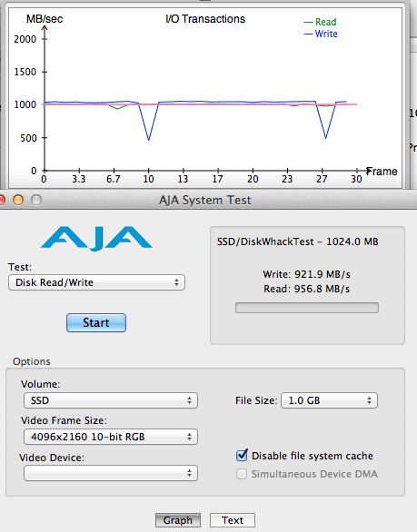Click the MB/sec axis label

(x=45, y=19)
